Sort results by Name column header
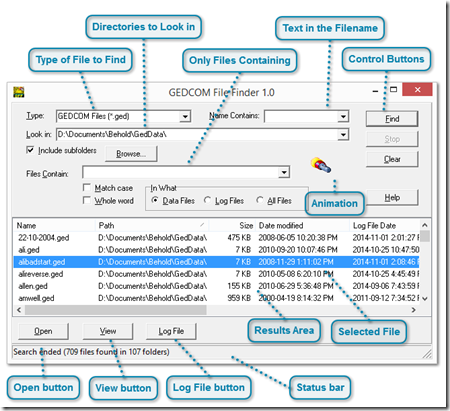This screenshot has width=450, height=411. click(x=55, y=226)
